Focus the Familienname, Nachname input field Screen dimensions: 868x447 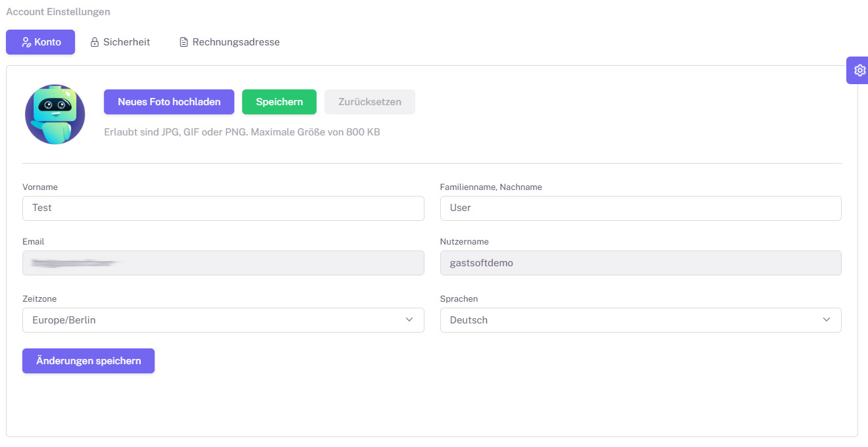[641, 208]
